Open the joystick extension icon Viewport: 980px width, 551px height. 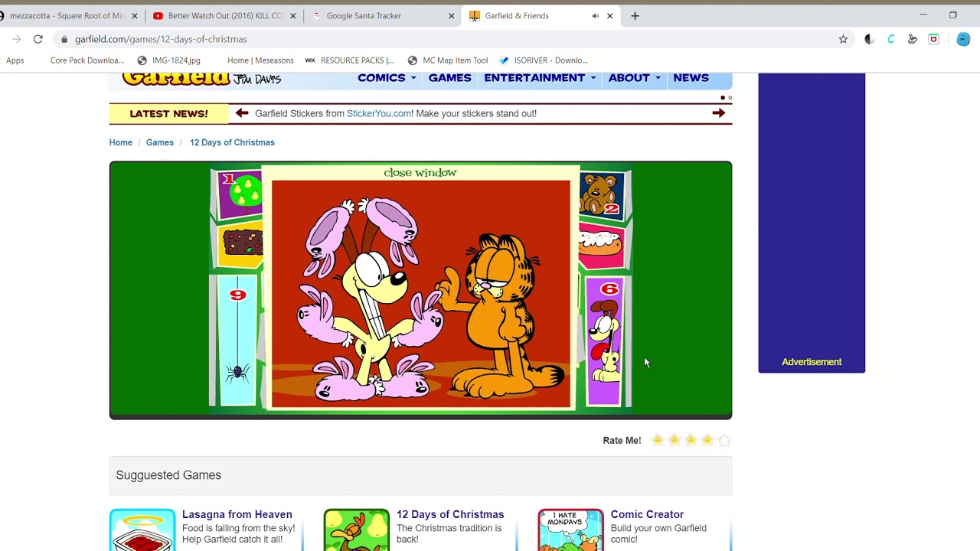click(912, 39)
